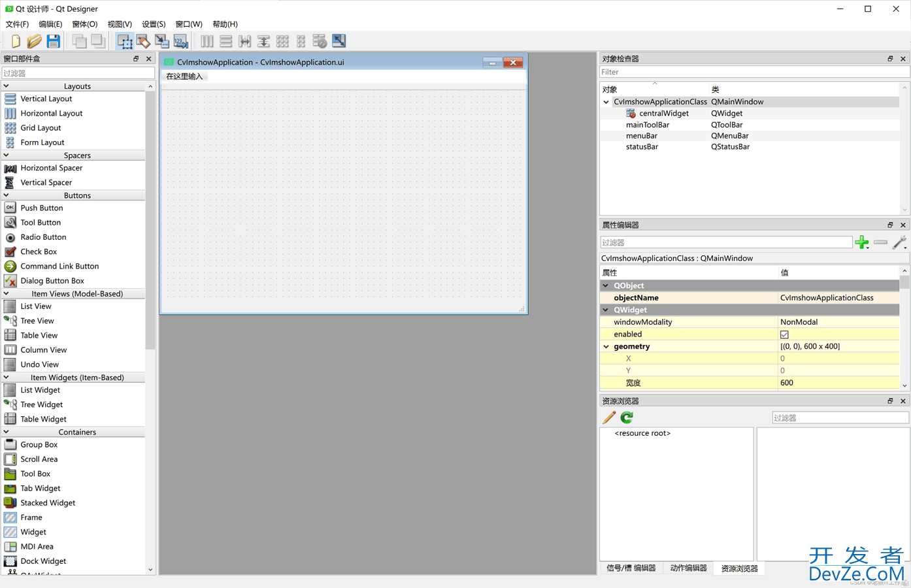Viewport: 911px width, 588px height.
Task: Collapse the geometry property row
Action: click(x=606, y=347)
